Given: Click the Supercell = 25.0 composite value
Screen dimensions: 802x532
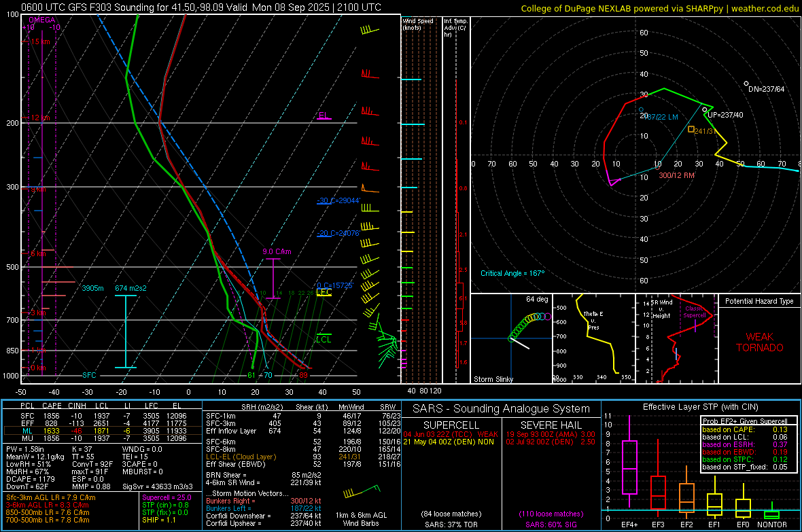Looking at the screenshot, I should pyautogui.click(x=167, y=497).
